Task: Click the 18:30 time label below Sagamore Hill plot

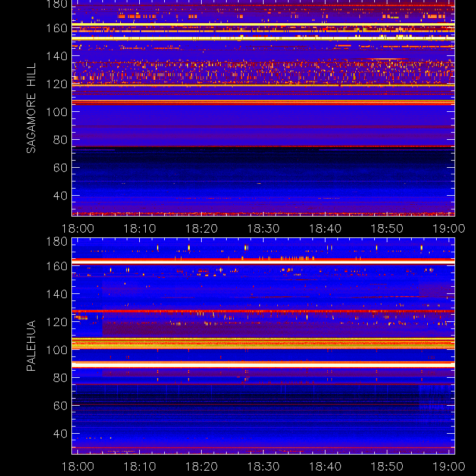Action: [263, 228]
